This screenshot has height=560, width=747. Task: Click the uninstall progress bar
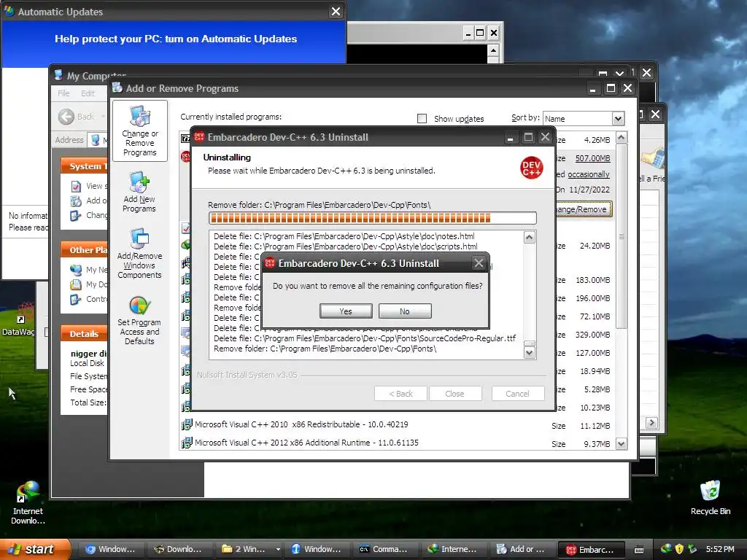click(x=372, y=218)
